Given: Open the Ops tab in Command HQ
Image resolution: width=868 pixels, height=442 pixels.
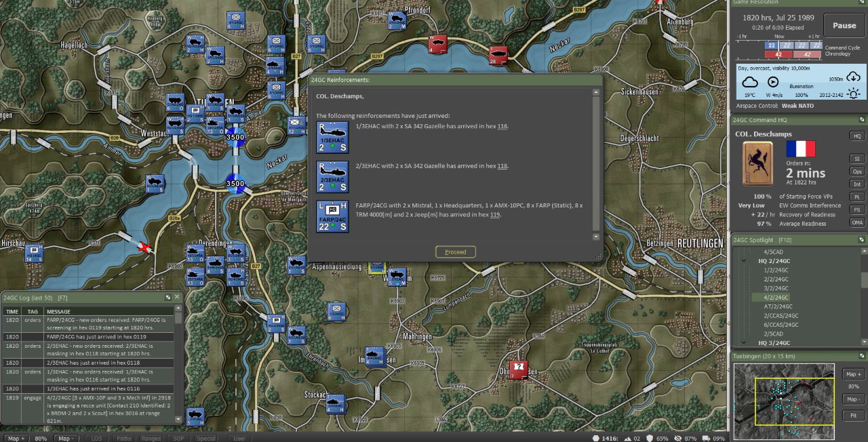Looking at the screenshot, I should click(857, 172).
